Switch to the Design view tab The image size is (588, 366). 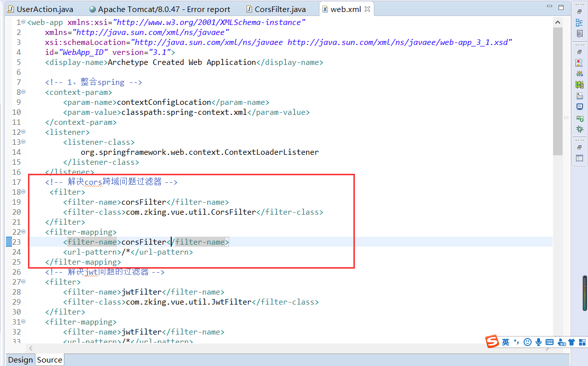pos(20,360)
